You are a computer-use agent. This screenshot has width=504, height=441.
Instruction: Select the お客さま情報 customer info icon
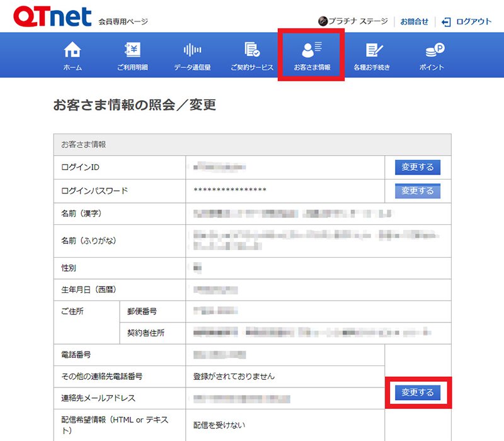[x=311, y=48]
